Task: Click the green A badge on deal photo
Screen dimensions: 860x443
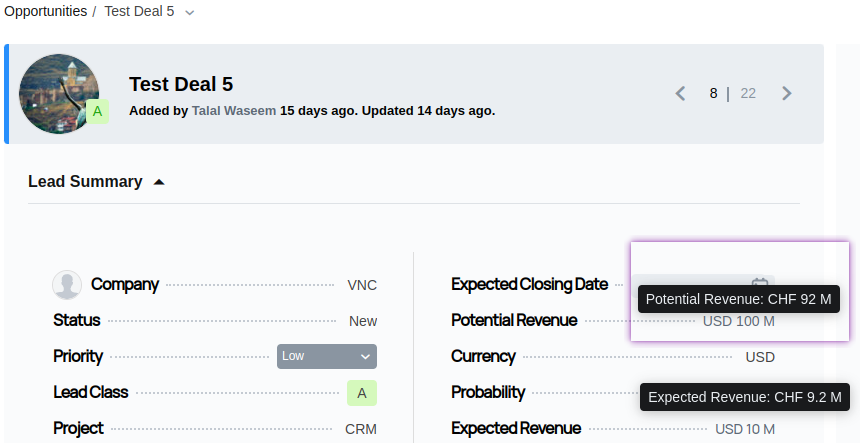Action: point(97,111)
